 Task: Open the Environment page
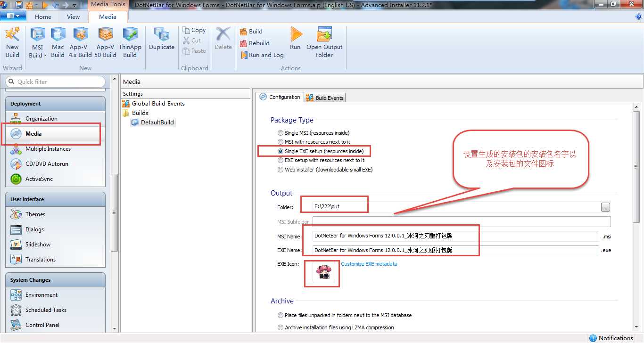click(55, 295)
